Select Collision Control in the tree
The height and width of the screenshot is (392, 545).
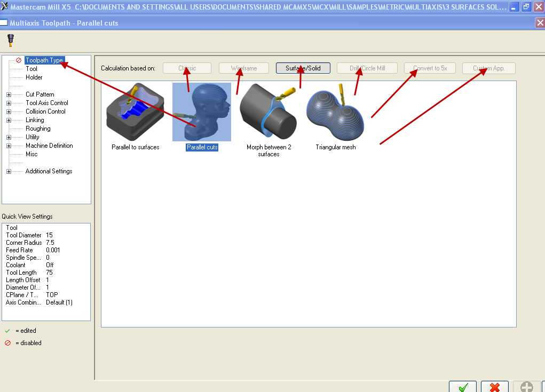coord(45,111)
